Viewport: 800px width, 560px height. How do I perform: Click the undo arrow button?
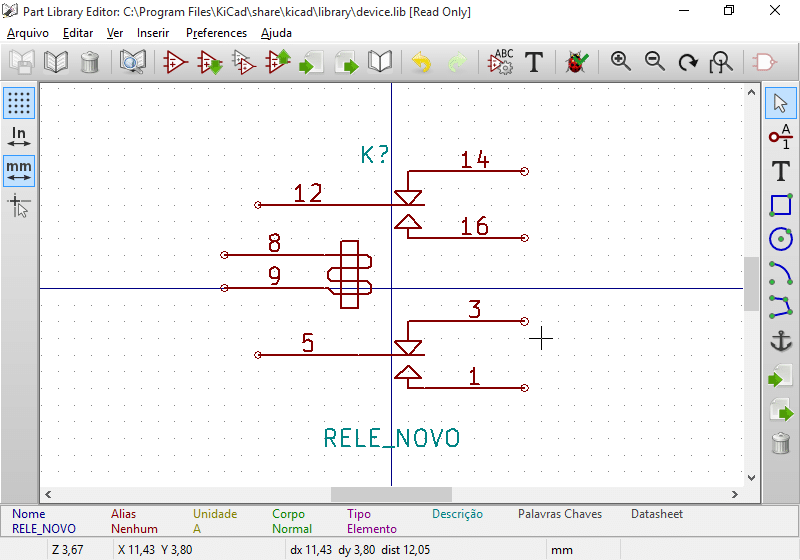point(422,62)
